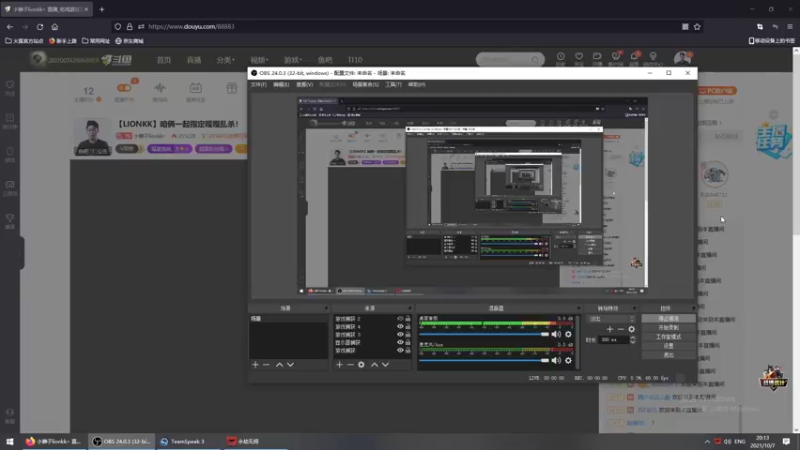Remove scene transition with minus icon
The height and width of the screenshot is (450, 800).
621,329
